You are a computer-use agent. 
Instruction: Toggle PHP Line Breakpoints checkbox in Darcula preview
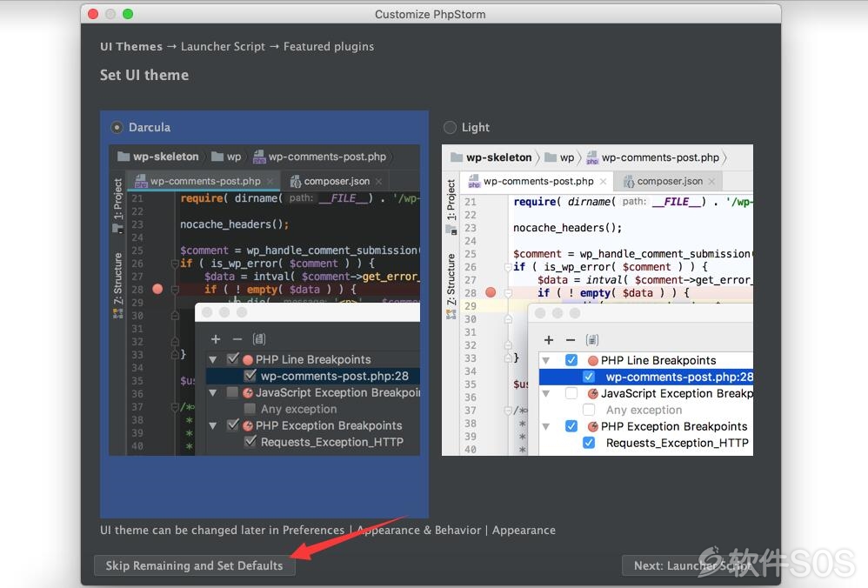click(233, 358)
